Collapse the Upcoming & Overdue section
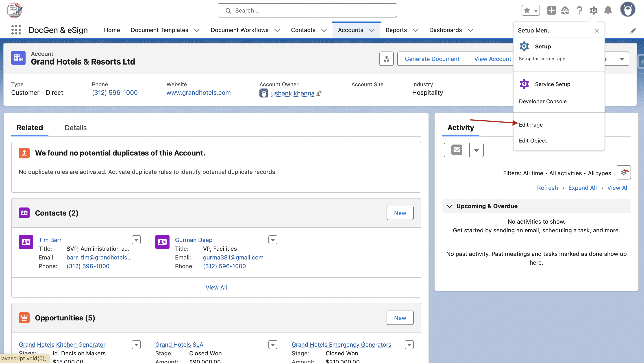 point(450,206)
